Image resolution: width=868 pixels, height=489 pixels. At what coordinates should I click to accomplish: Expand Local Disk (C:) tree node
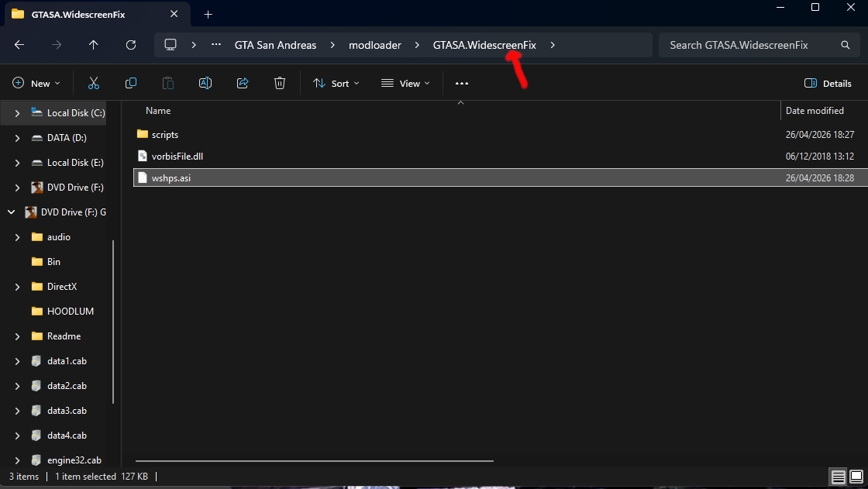(17, 113)
